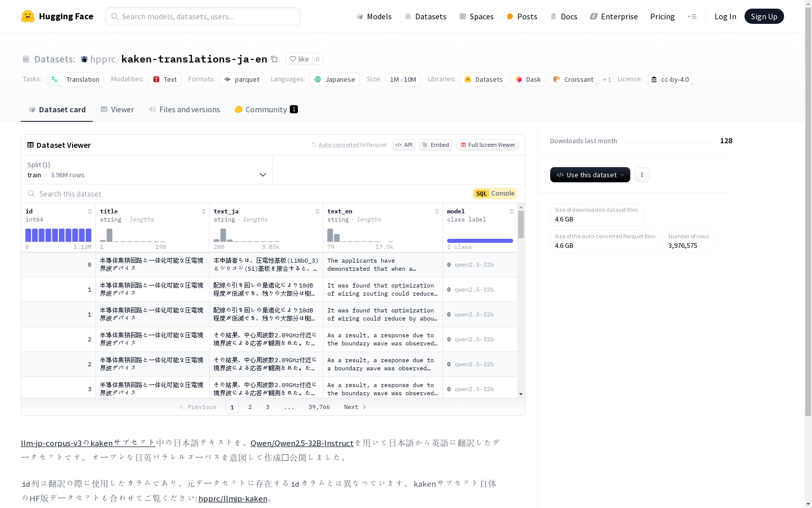This screenshot has height=508, width=812.
Task: Click the heart like icon
Action: [293, 59]
